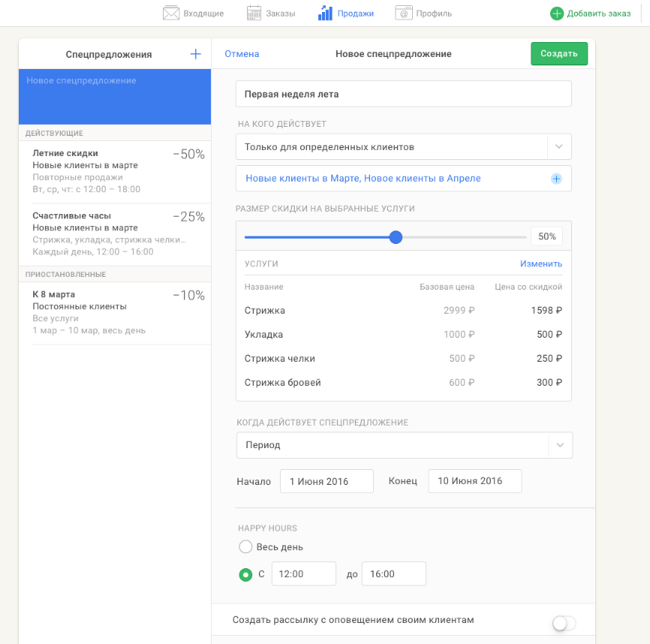Click the Заказы calendar icon
Viewport: 650px width, 644px height.
tap(254, 14)
